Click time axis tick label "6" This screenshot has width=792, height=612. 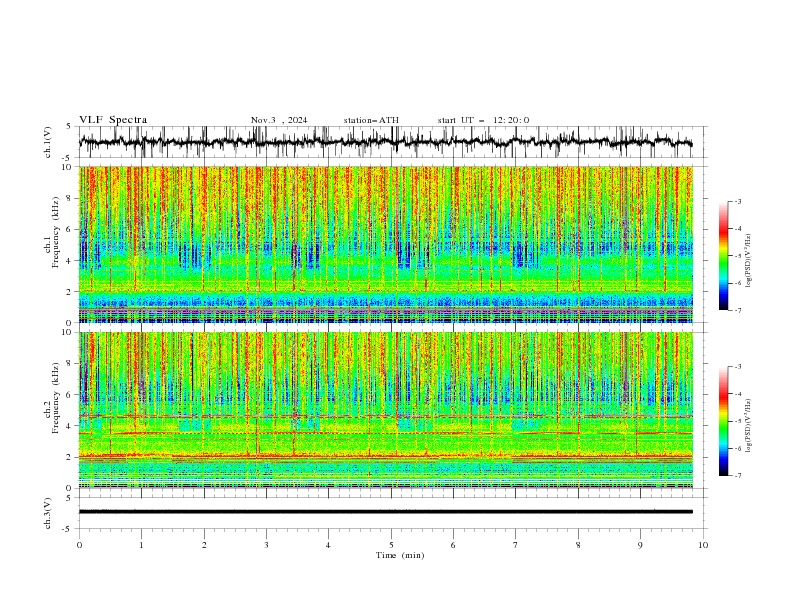pyautogui.click(x=453, y=545)
